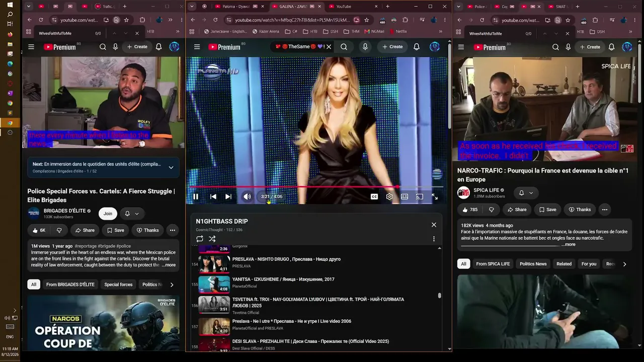644x362 pixels.
Task: Open notification options for BRIGADES D'ÉLITE
Action: click(x=131, y=214)
